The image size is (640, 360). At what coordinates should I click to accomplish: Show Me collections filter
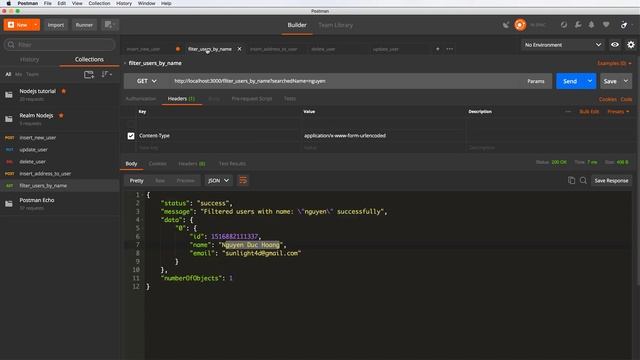tap(18, 74)
